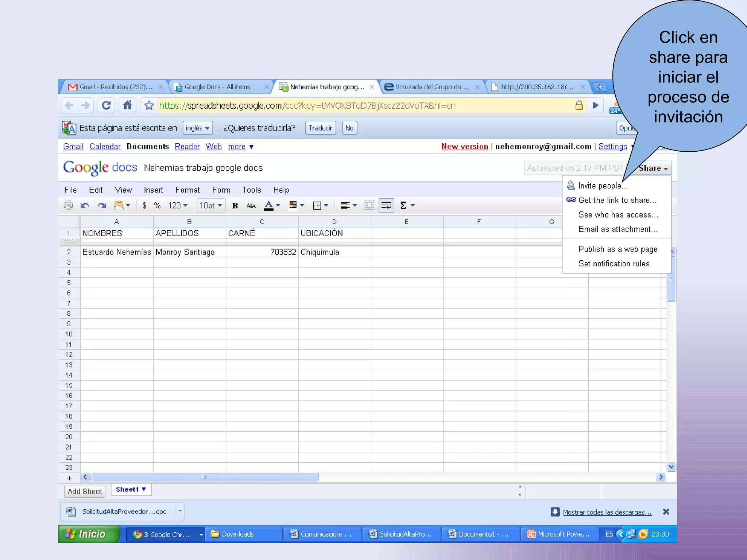Click the Add Sheet button
747x560 pixels.
tap(85, 491)
